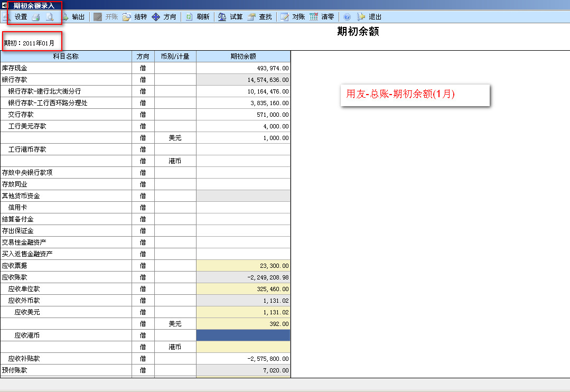570x392 pixels.
Task: Select the 库存现金 opening balance cell
Action: [243, 68]
